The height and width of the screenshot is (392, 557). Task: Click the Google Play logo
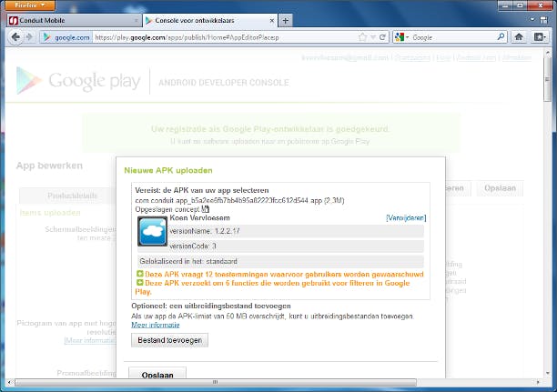pos(79,81)
